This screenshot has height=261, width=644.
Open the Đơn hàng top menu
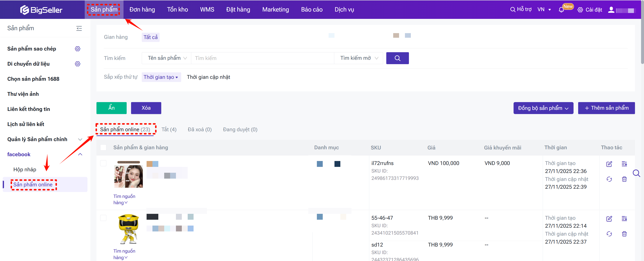click(x=142, y=9)
